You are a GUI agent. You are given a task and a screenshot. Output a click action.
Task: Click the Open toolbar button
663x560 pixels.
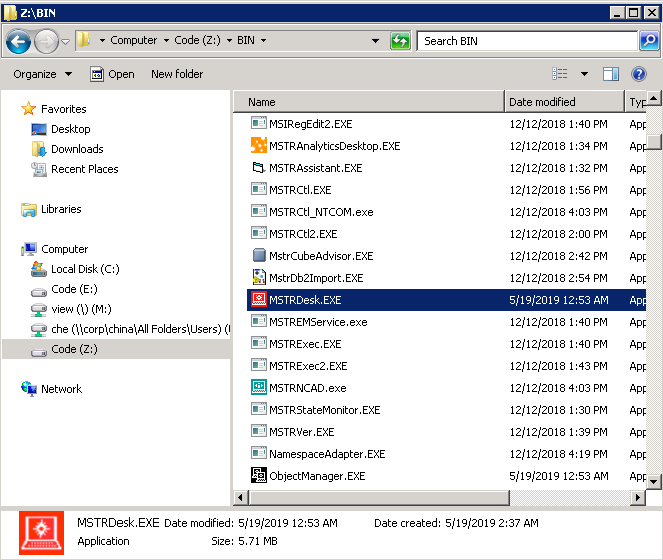tap(112, 74)
